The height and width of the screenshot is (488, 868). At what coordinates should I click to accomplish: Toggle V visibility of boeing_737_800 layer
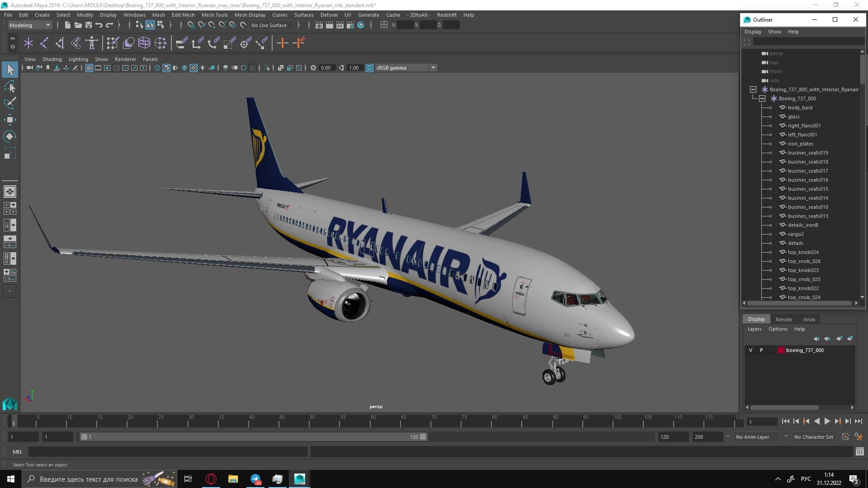click(751, 350)
